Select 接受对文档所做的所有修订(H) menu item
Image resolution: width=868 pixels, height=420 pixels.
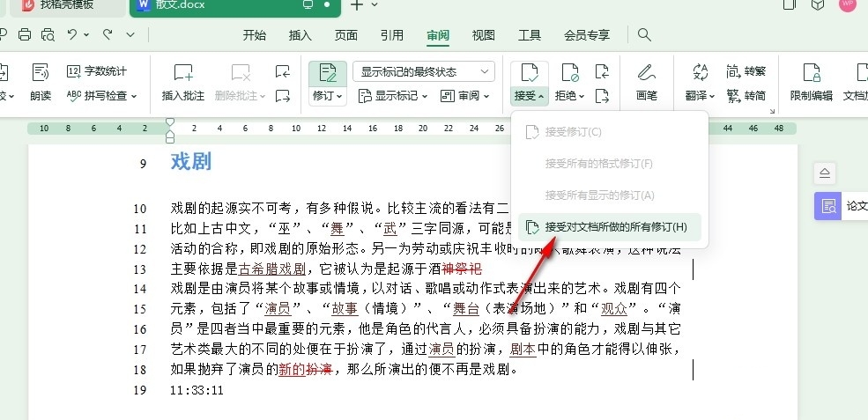pos(610,227)
